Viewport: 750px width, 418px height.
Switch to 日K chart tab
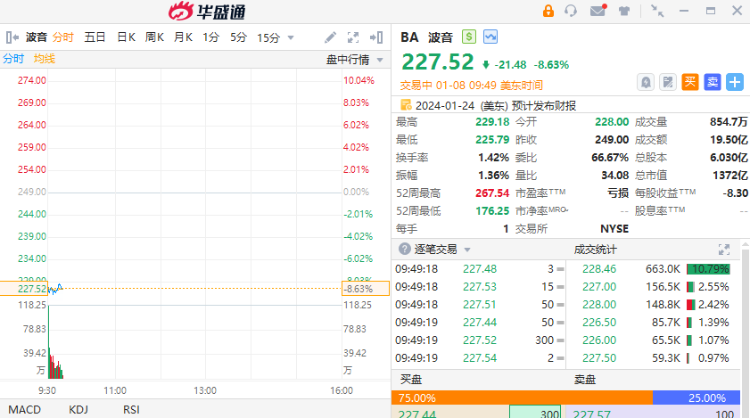(x=126, y=37)
